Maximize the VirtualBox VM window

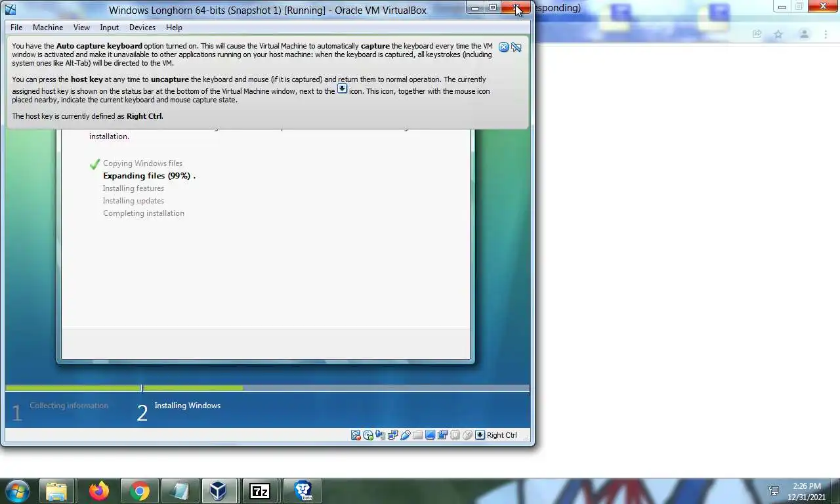pos(492,8)
